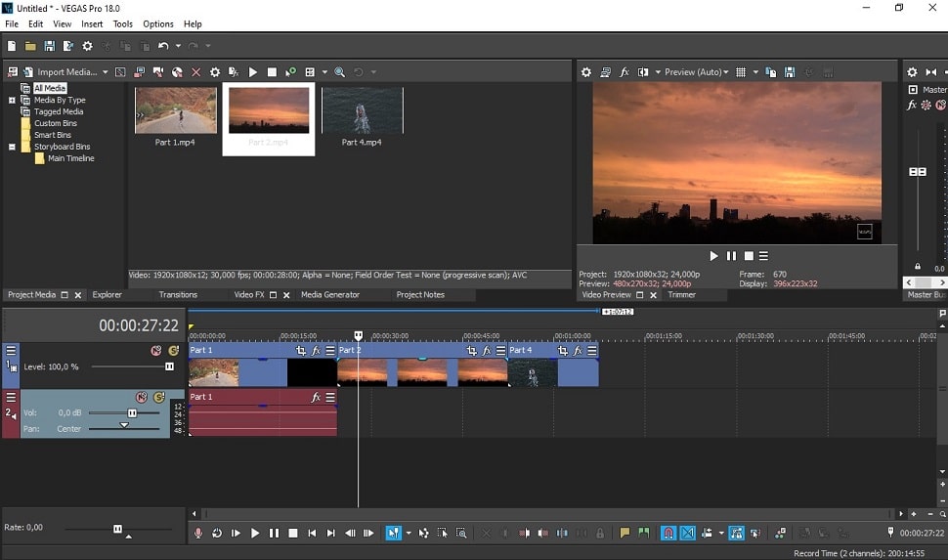The image size is (948, 560).
Task: Open hamburger menu on Part 1 video event
Action: tap(330, 351)
